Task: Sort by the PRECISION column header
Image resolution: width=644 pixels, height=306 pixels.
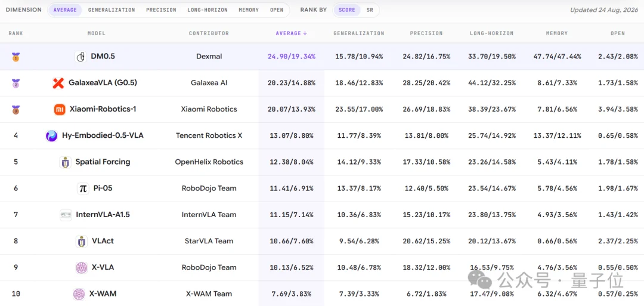Action: [x=426, y=33]
